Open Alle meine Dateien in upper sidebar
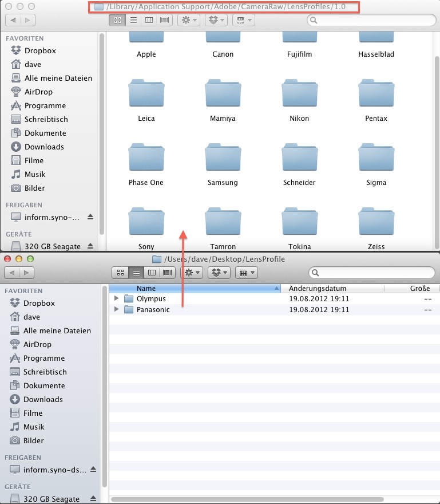The image size is (440, 504). [x=51, y=78]
